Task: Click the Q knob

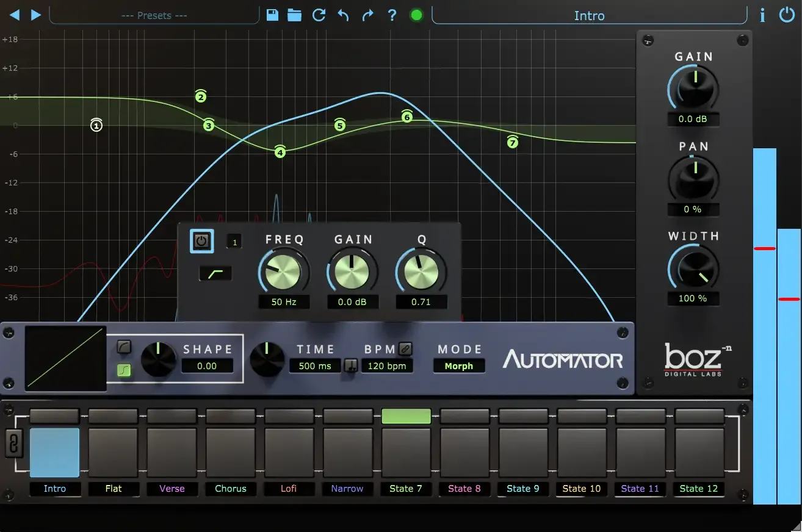Action: pyautogui.click(x=422, y=271)
